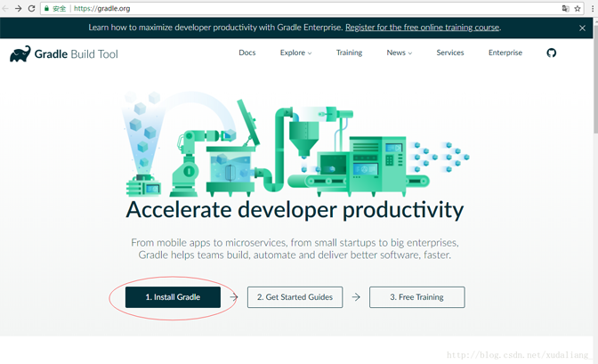Click the Gradle elephant logo

20,54
